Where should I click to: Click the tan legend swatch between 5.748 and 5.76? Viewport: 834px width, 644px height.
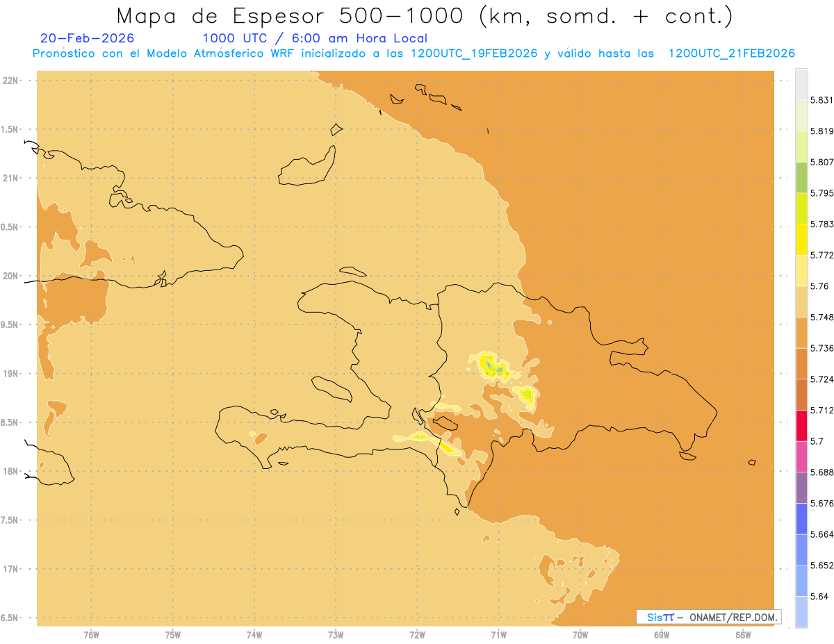[801, 302]
